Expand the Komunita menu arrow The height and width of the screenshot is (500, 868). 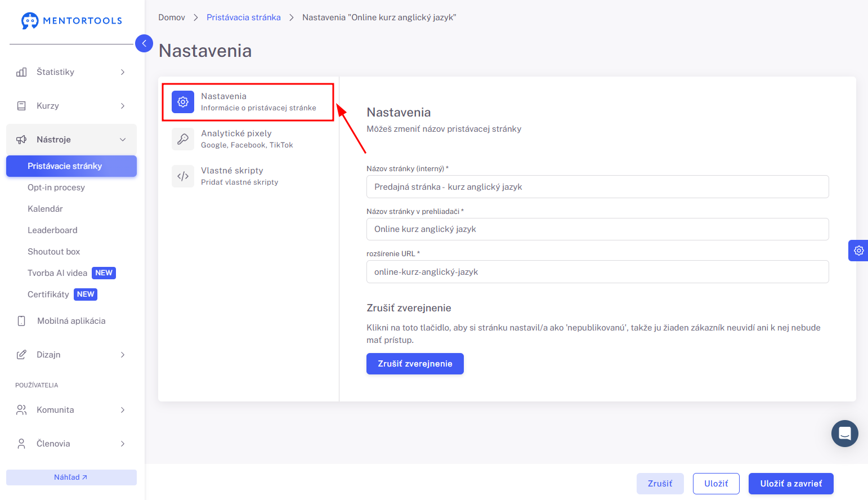(123, 410)
